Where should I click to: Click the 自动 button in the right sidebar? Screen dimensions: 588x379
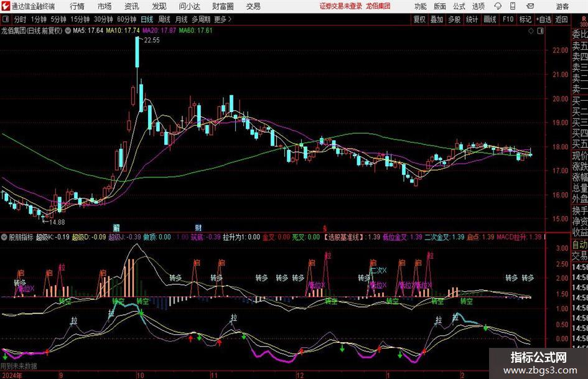[580, 245]
